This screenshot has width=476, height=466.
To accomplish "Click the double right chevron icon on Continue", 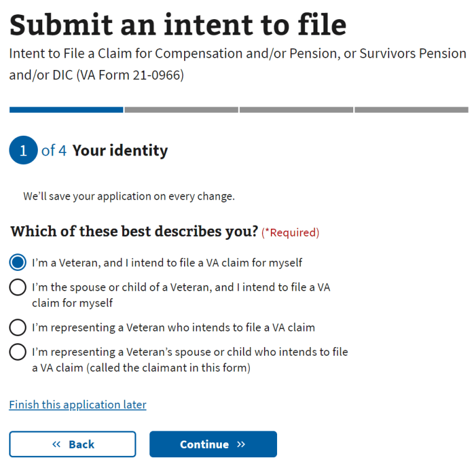I will click(241, 444).
